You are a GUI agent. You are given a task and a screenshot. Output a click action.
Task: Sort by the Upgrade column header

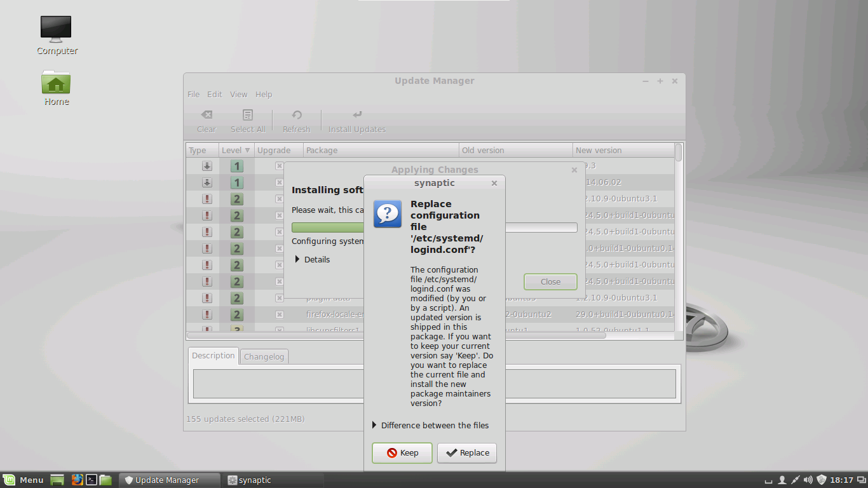pos(278,150)
